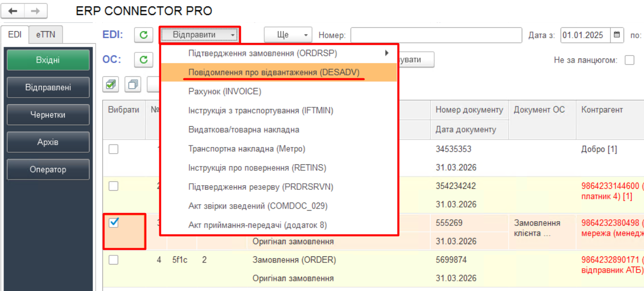Expand the ORDRSP submenu arrow
Viewport: 644px width, 291px height.
tap(386, 53)
